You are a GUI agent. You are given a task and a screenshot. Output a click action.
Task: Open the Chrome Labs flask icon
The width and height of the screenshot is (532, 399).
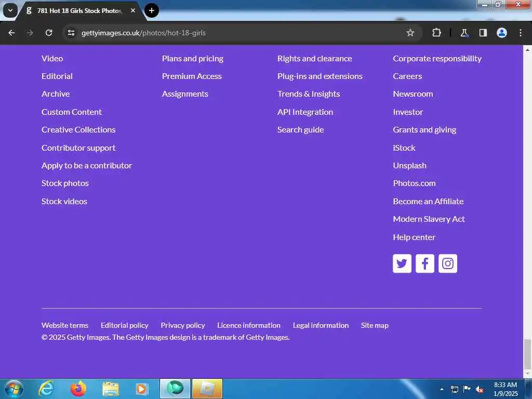pyautogui.click(x=464, y=33)
